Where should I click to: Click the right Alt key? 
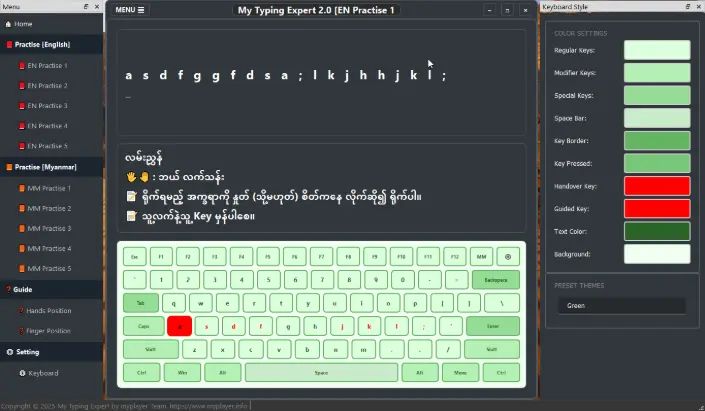[420, 373]
